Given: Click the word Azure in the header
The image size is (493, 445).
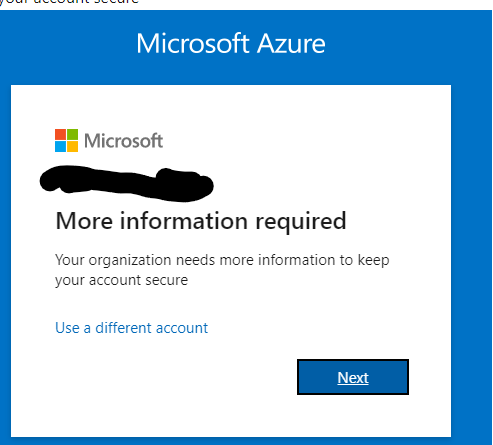Looking at the screenshot, I should [x=291, y=43].
